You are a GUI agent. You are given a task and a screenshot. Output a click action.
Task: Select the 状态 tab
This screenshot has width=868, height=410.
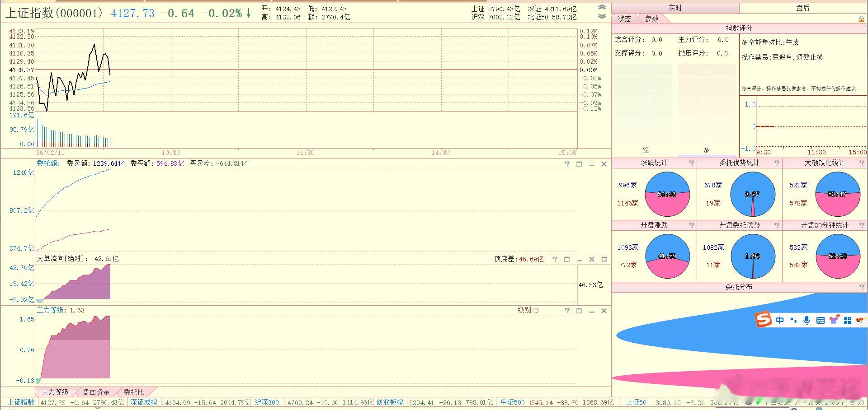point(625,19)
